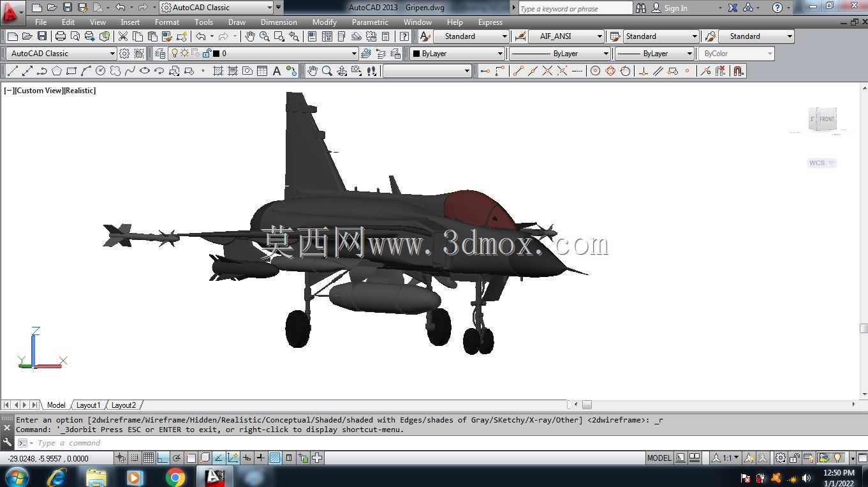Screen dimensions: 868x487
Task: Open Chrome from the taskbar
Action: 175,477
